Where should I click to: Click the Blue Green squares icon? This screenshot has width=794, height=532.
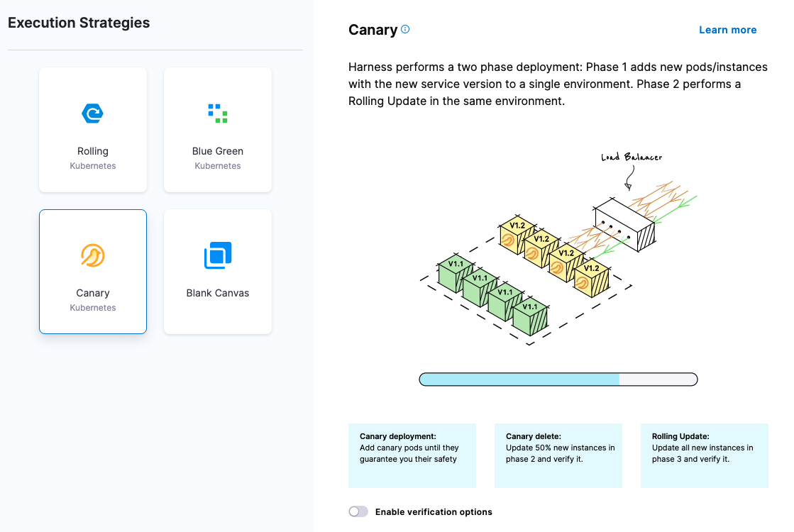[x=218, y=113]
